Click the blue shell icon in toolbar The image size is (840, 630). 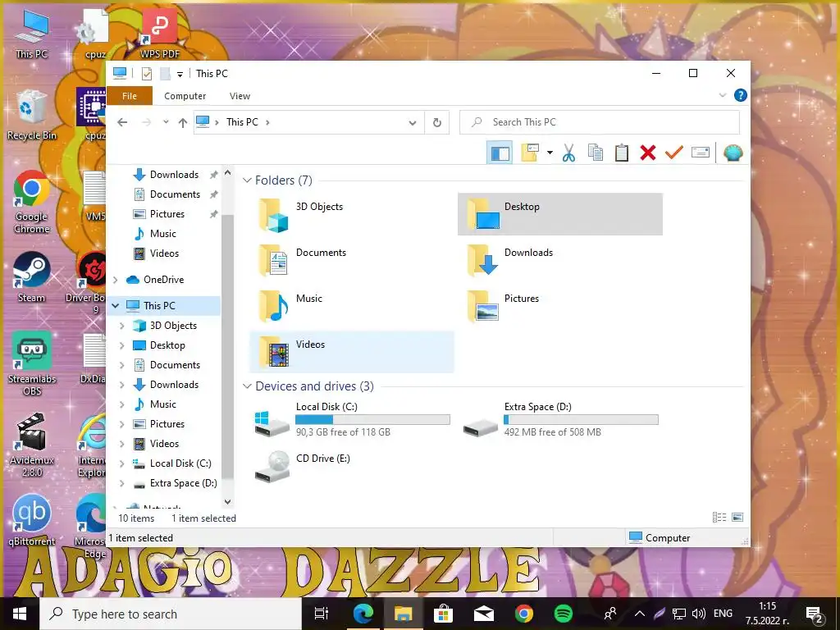[x=733, y=153]
